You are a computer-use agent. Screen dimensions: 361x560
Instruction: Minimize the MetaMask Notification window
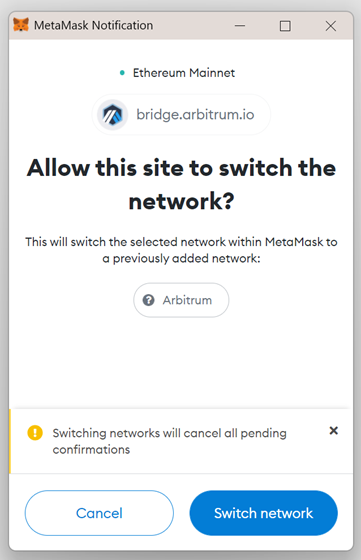tap(240, 26)
